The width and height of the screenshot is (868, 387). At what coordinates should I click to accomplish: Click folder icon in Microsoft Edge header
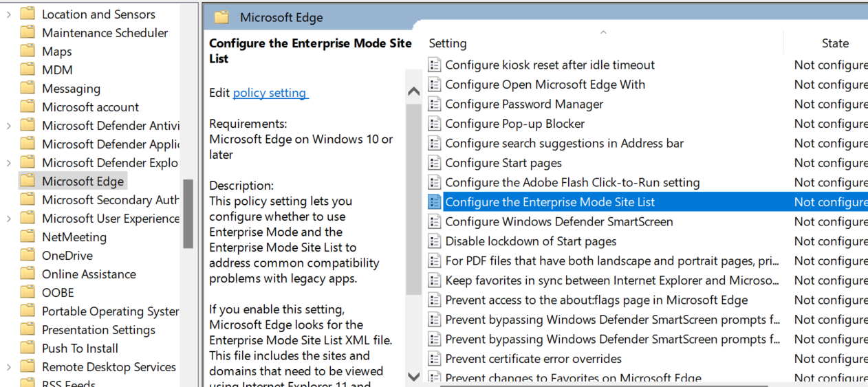(x=221, y=17)
